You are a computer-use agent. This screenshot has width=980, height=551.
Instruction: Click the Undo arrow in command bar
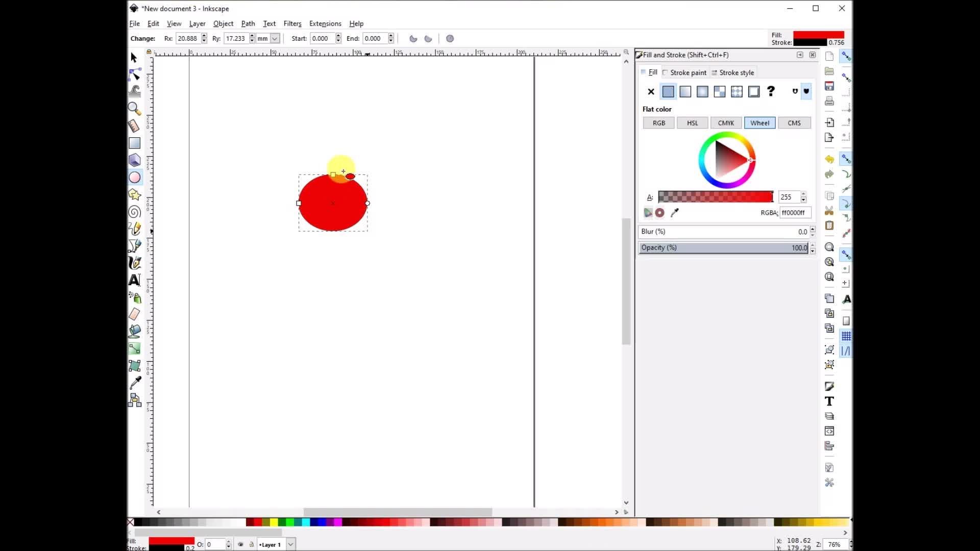point(829,159)
